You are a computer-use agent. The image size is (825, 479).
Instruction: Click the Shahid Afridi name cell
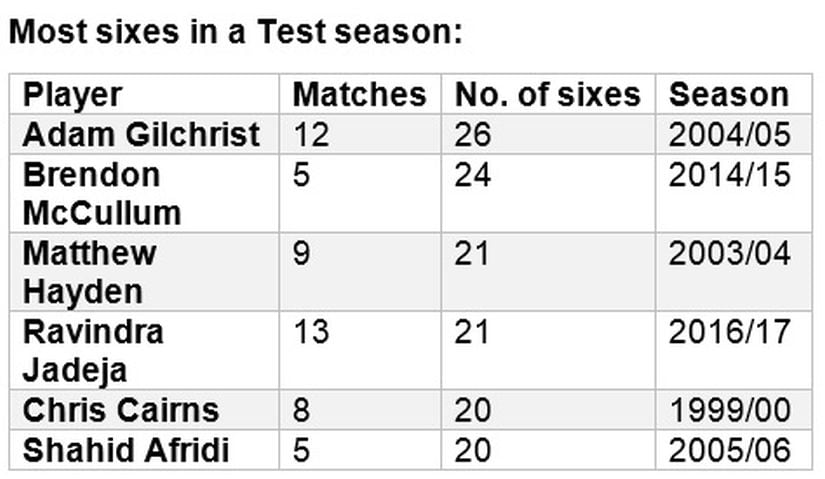[144, 450]
